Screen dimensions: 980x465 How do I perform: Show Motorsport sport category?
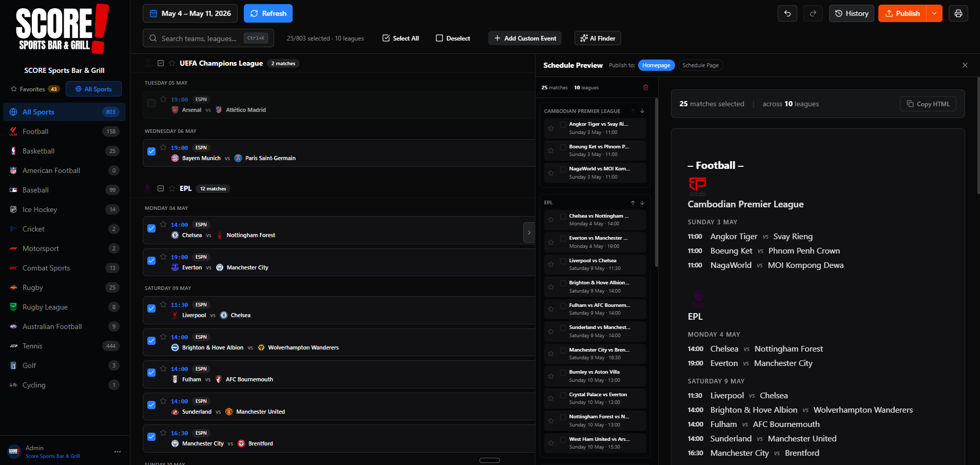pyautogui.click(x=64, y=248)
